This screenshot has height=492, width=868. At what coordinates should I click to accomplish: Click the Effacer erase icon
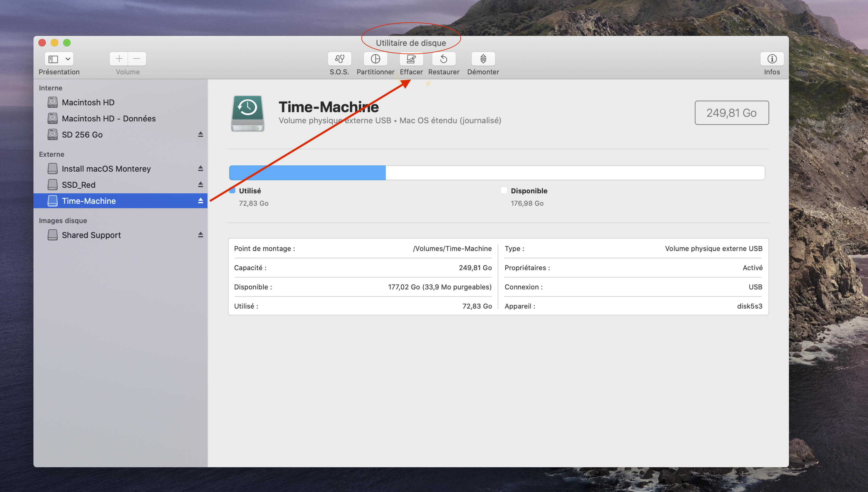[x=411, y=59]
